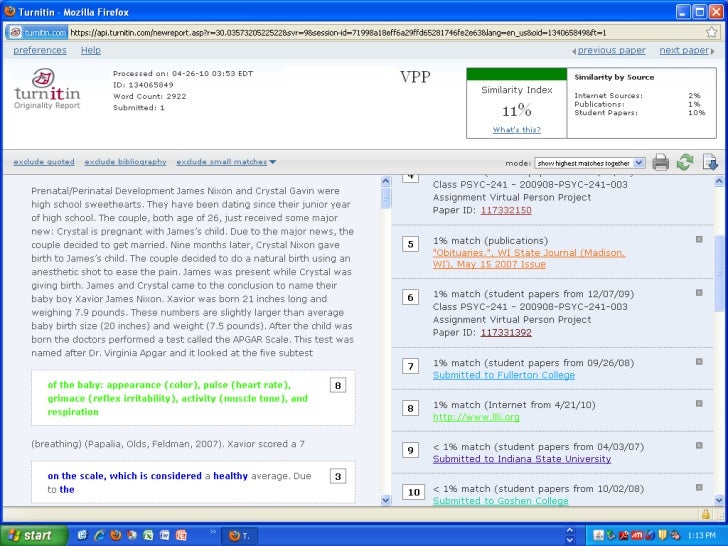Viewport: 728px width, 546px height.
Task: Open Help link
Action: click(x=91, y=50)
